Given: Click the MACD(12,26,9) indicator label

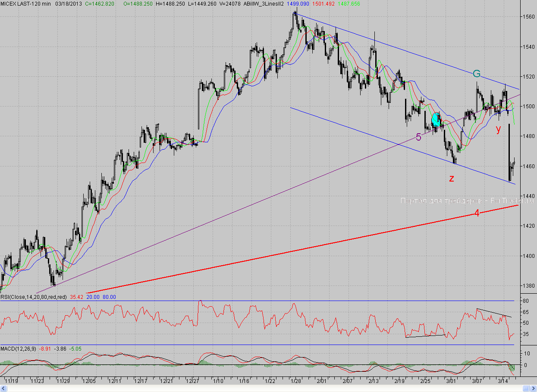Looking at the screenshot, I should coord(18,348).
